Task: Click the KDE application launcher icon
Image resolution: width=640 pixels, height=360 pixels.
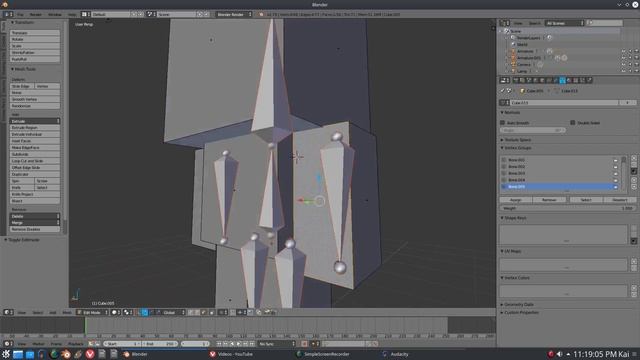Action: [6, 354]
